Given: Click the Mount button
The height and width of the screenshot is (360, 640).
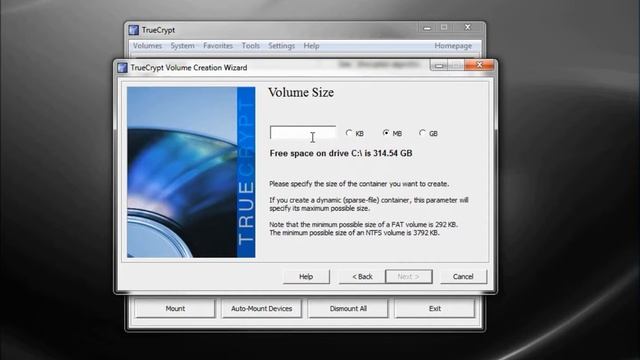Looking at the screenshot, I should pos(175,309).
